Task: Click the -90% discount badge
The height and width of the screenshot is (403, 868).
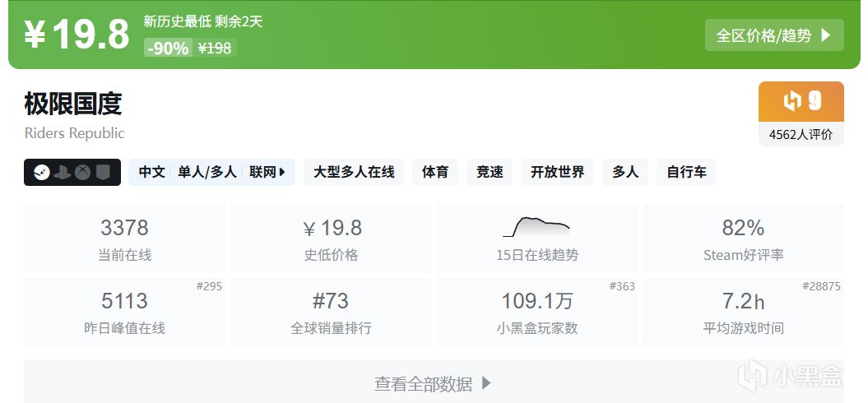Action: click(168, 49)
